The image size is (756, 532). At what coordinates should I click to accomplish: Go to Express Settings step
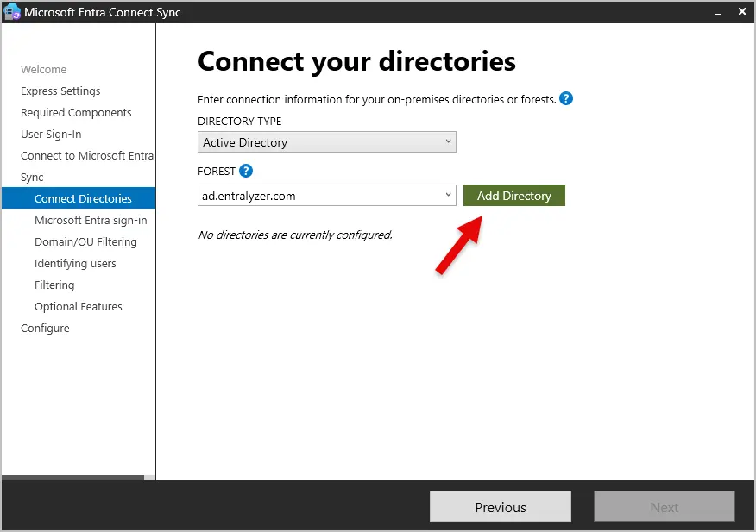(x=60, y=91)
